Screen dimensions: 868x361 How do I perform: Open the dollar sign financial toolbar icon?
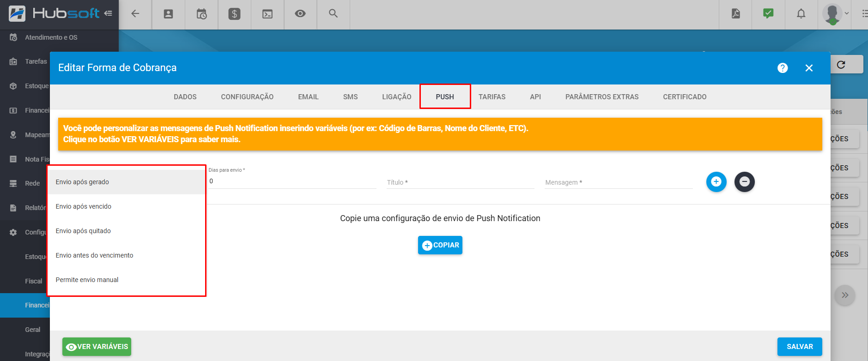pos(234,14)
